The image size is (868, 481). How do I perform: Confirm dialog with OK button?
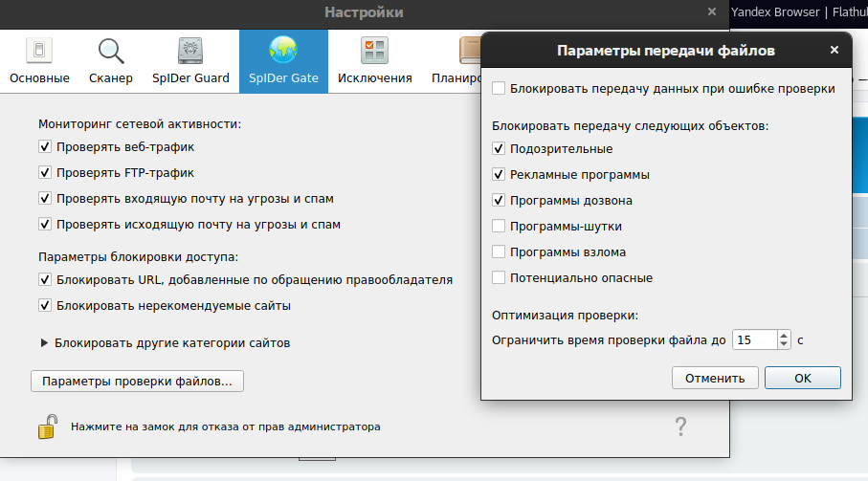point(803,378)
